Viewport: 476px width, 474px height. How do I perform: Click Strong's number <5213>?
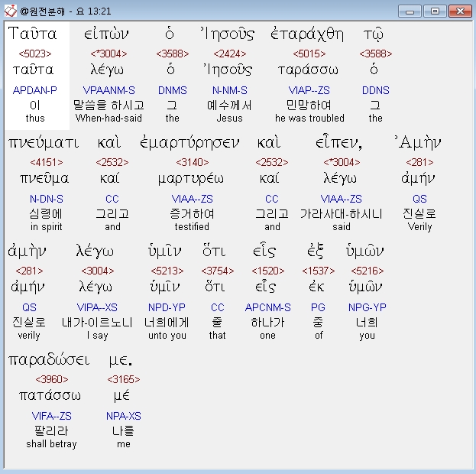point(167,271)
